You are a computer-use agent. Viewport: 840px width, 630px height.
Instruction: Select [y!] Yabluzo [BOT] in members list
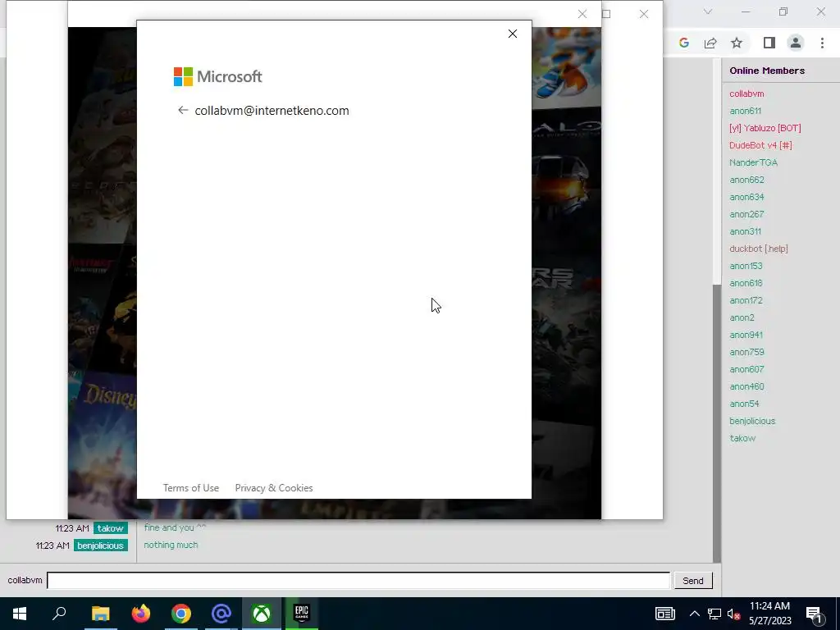point(765,128)
